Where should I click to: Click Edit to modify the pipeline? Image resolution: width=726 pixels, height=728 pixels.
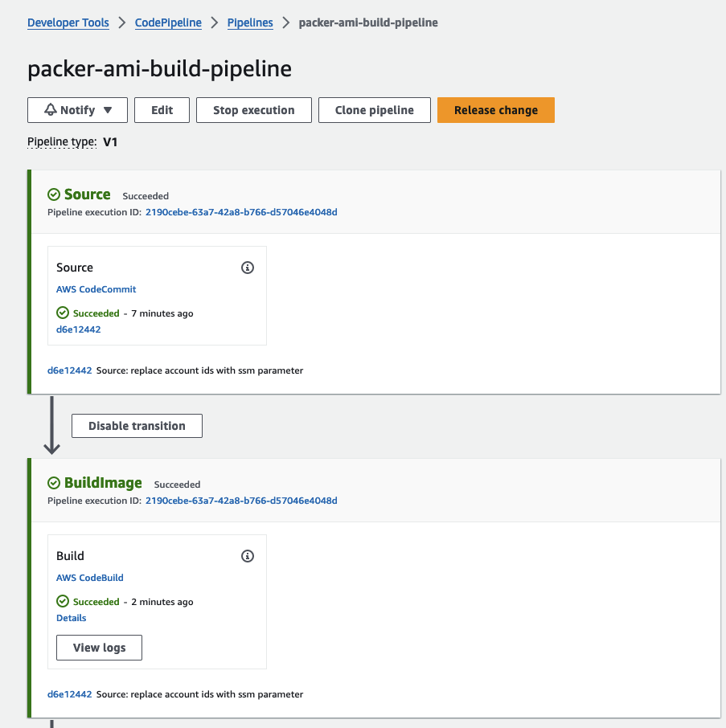point(162,110)
